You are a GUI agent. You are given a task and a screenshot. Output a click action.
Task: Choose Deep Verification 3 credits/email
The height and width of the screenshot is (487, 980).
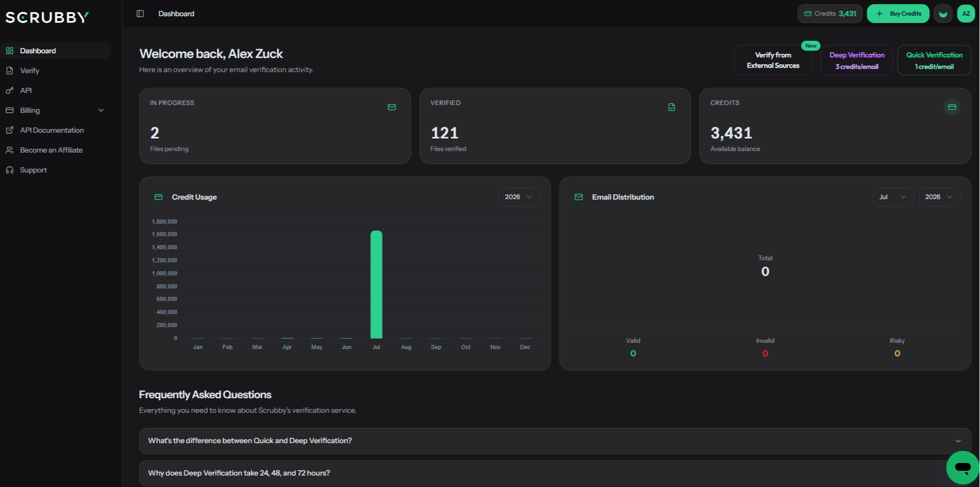[857, 60]
